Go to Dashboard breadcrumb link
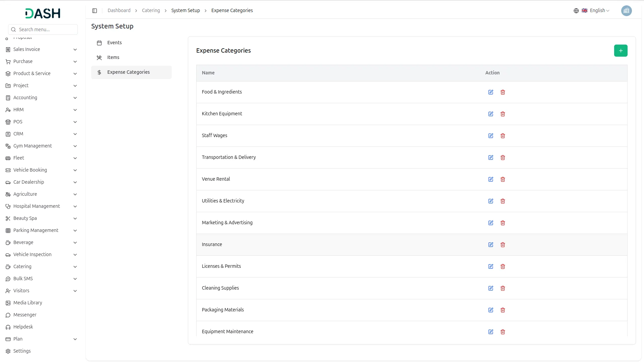Screen dimensions: 644x362 point(119,10)
